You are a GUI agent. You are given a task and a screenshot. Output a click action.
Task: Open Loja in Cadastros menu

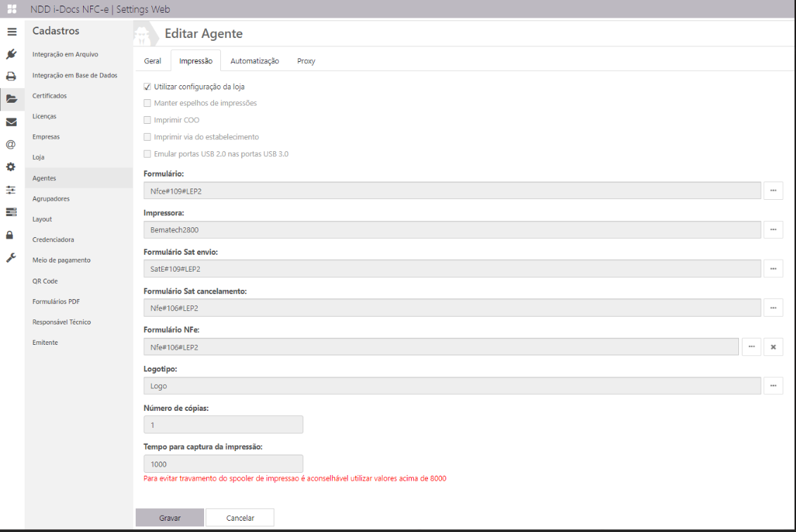point(38,158)
